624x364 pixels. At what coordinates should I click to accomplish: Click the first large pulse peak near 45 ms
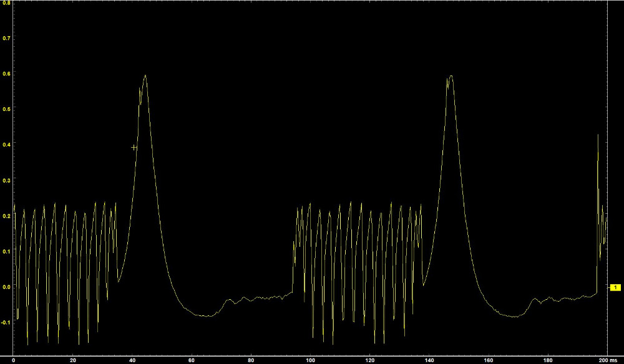coord(145,76)
